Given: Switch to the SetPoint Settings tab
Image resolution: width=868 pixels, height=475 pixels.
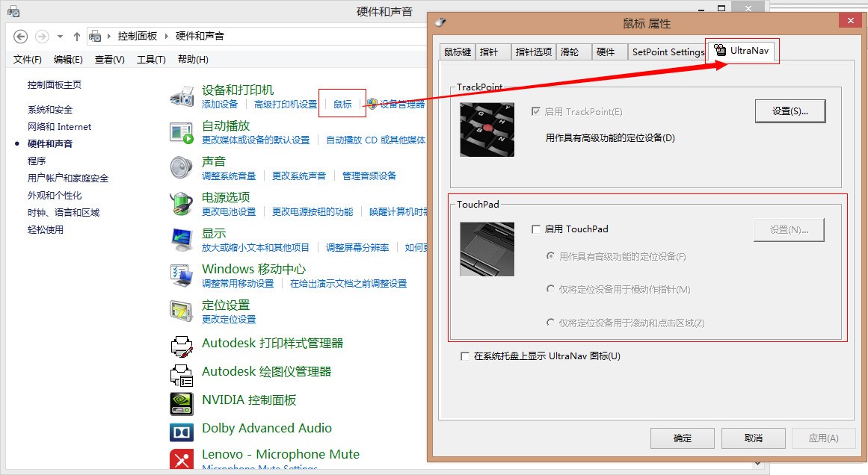Looking at the screenshot, I should (x=668, y=52).
